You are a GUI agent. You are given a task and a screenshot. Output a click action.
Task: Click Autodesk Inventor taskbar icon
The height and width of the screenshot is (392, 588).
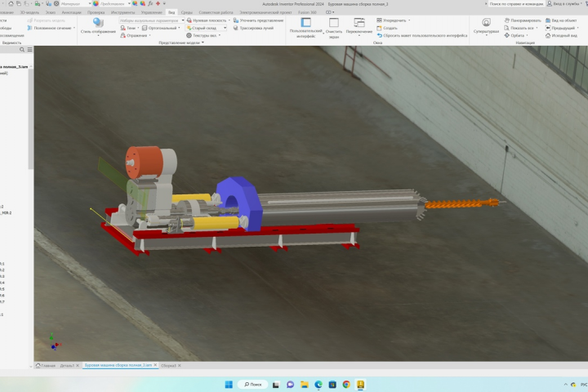tap(360, 385)
